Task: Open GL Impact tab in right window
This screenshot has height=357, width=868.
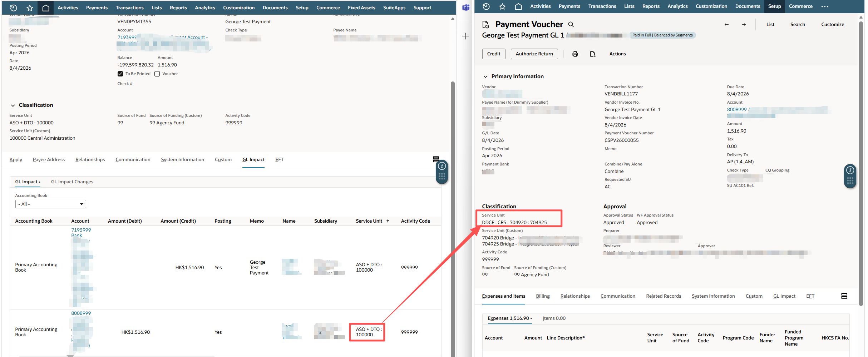Action: (x=784, y=296)
